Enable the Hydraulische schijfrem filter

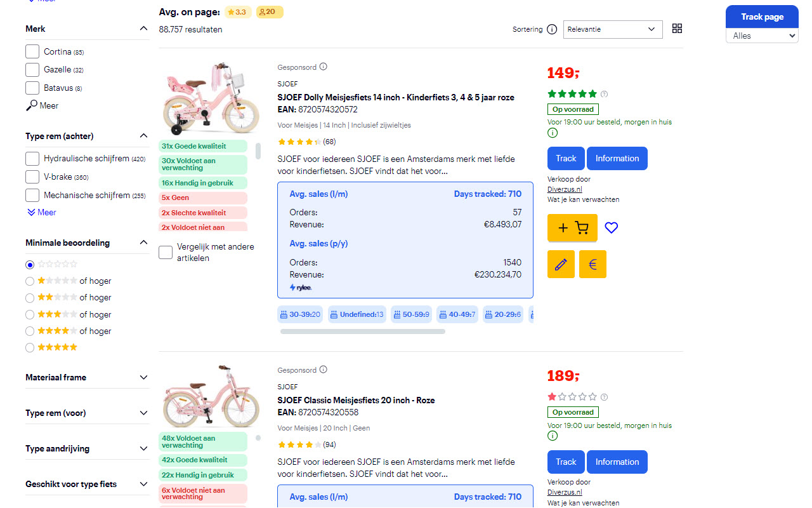[x=32, y=158]
